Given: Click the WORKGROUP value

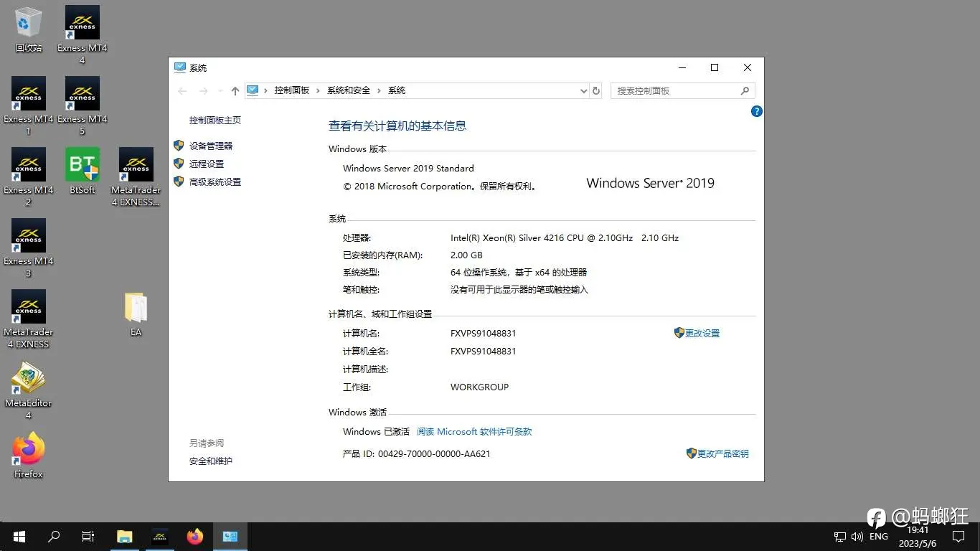Looking at the screenshot, I should click(479, 387).
